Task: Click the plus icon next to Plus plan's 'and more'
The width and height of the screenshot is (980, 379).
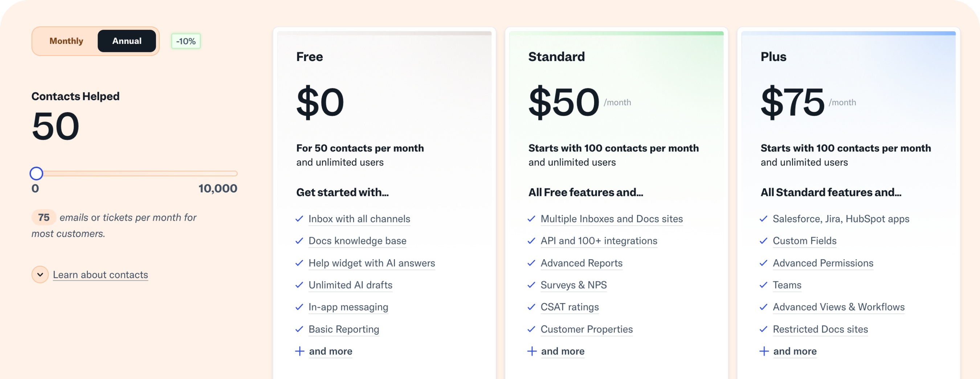Action: (x=764, y=351)
